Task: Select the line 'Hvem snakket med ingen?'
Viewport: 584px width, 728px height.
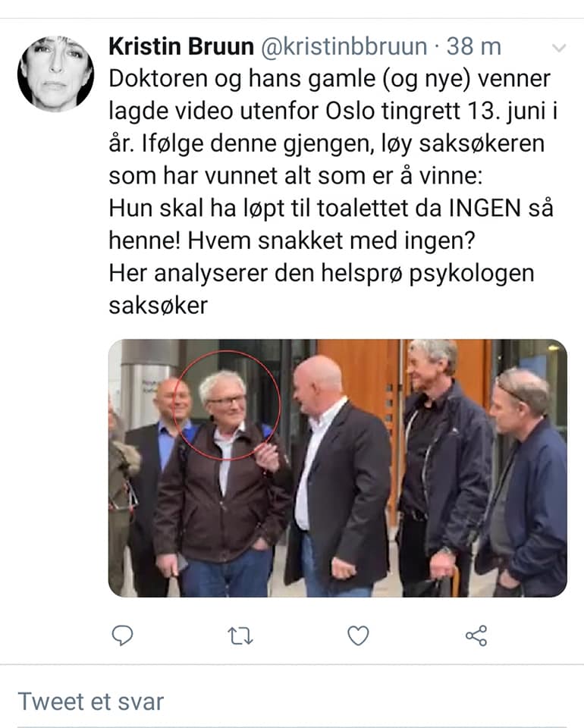Action: tap(331, 241)
